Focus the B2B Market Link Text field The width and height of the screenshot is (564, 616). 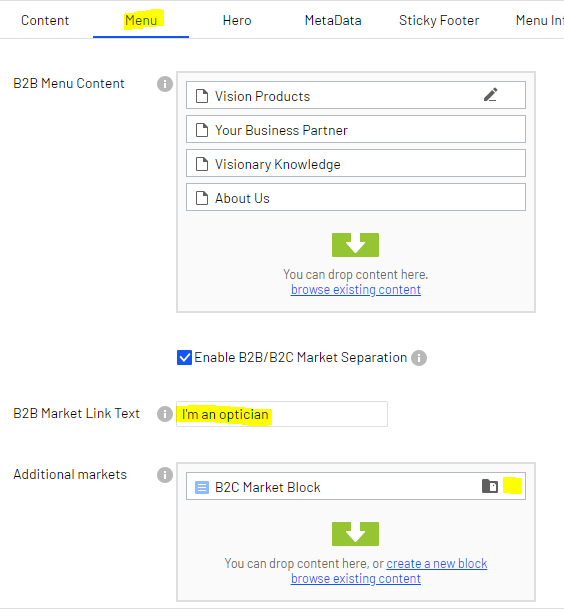point(282,414)
